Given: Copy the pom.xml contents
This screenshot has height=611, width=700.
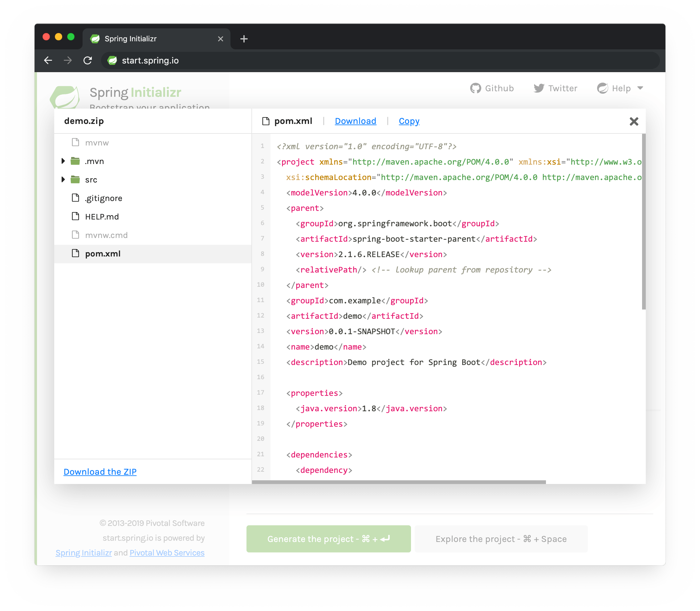Looking at the screenshot, I should [409, 121].
